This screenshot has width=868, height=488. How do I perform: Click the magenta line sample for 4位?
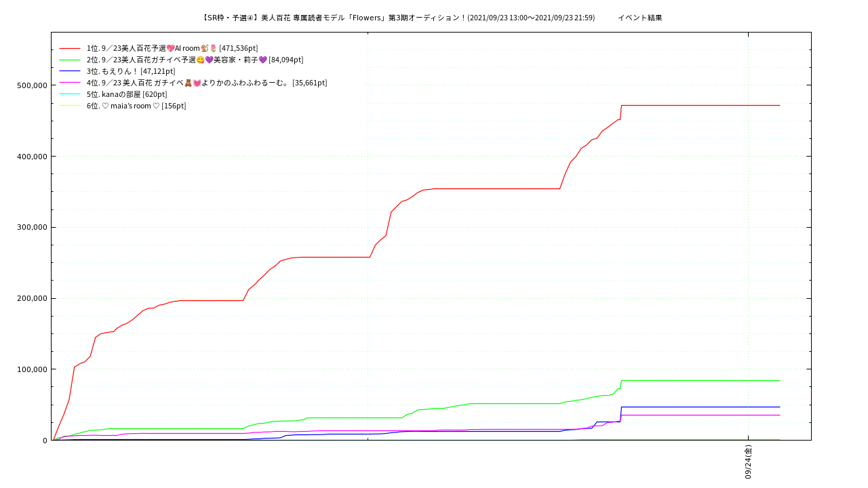click(70, 83)
